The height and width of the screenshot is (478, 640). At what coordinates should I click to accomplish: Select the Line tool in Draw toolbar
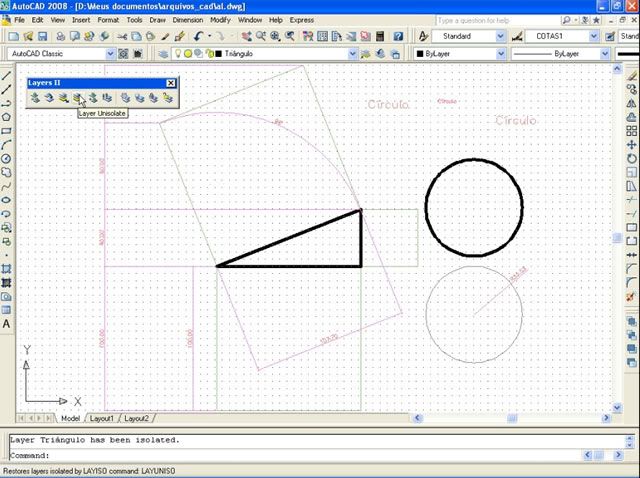[x=7, y=75]
